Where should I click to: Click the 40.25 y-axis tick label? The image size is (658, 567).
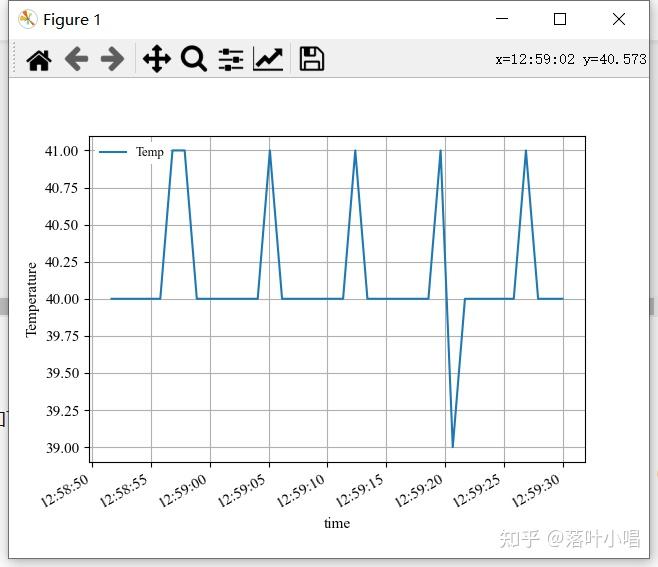pyautogui.click(x=62, y=262)
